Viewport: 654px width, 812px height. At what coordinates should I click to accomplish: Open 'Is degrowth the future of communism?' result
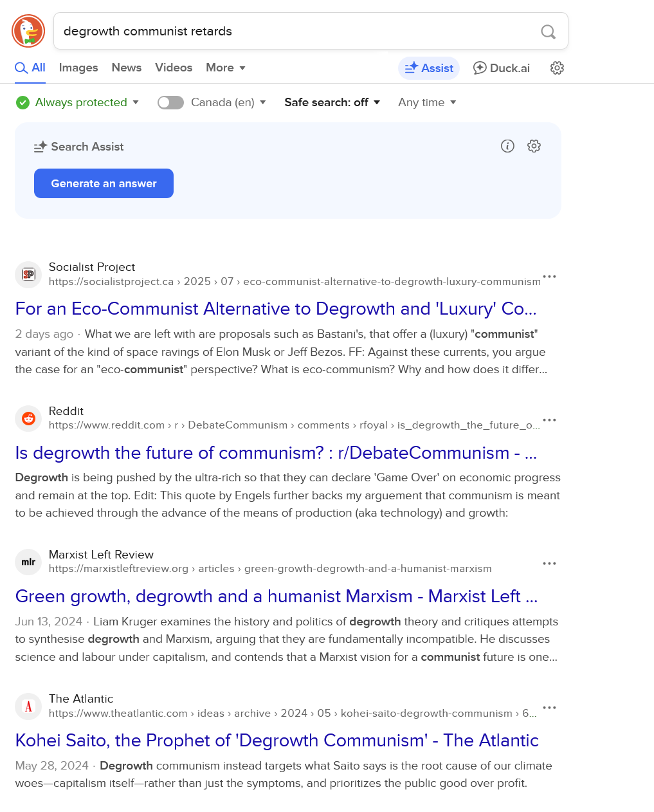[x=276, y=453]
